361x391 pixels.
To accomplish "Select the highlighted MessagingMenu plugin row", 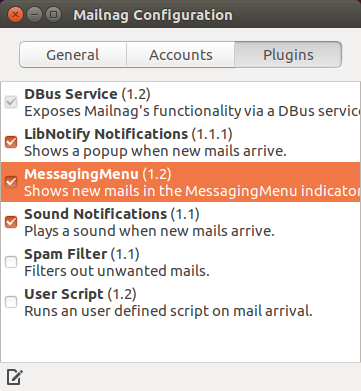I will pyautogui.click(x=181, y=182).
